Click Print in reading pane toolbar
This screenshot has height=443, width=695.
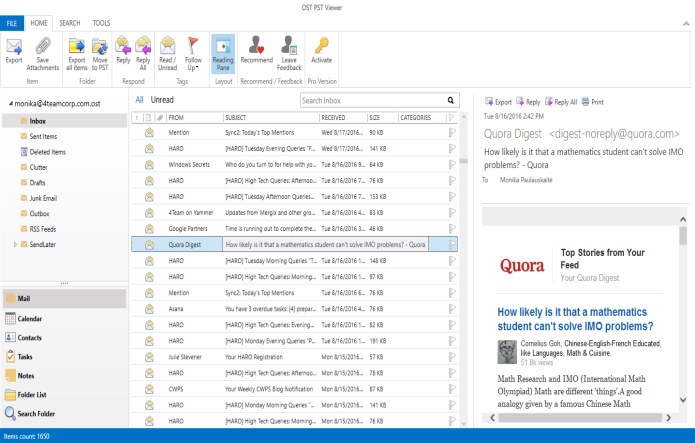(593, 102)
